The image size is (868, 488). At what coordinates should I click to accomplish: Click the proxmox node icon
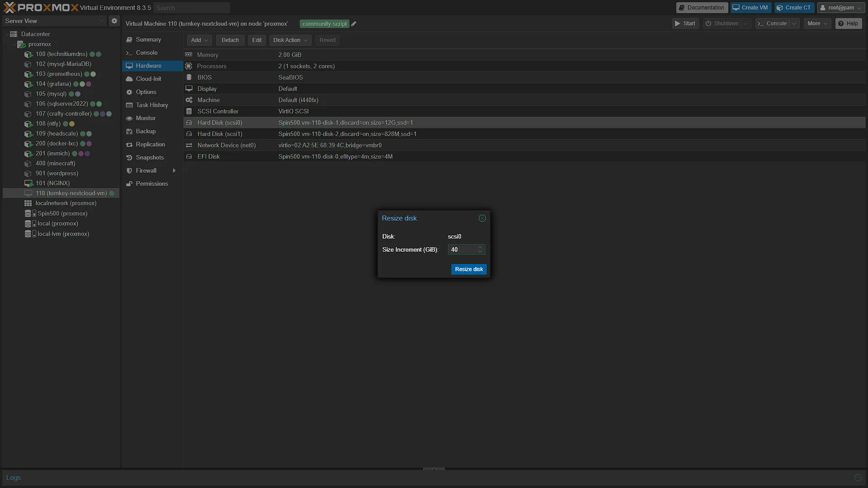click(21, 44)
